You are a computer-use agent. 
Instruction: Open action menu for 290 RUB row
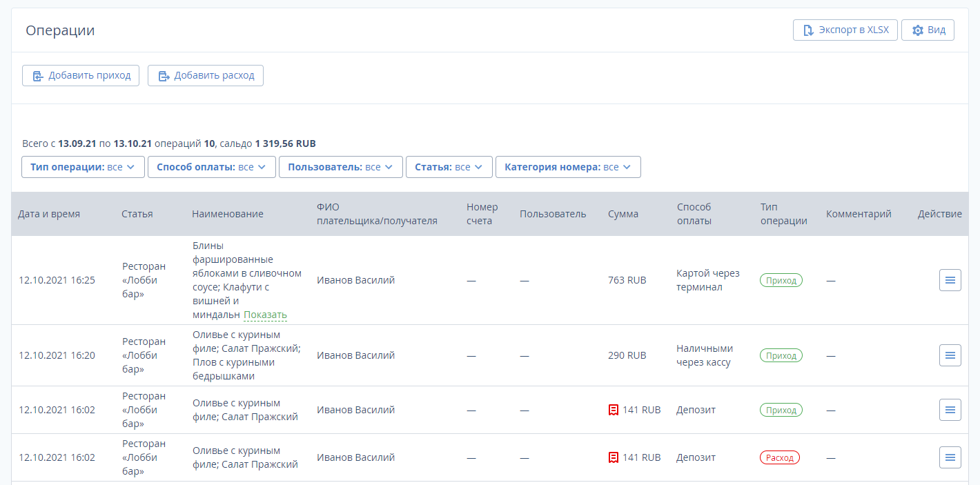coord(950,355)
